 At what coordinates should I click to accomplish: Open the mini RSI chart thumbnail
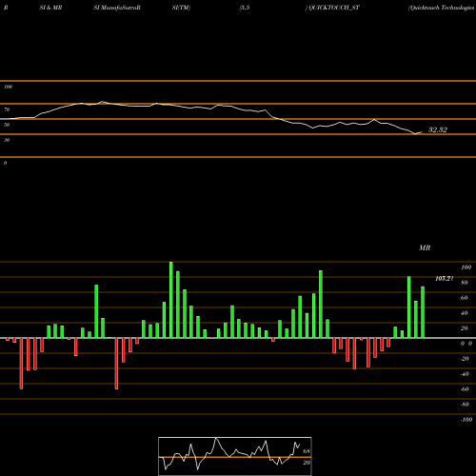[x=235, y=456]
